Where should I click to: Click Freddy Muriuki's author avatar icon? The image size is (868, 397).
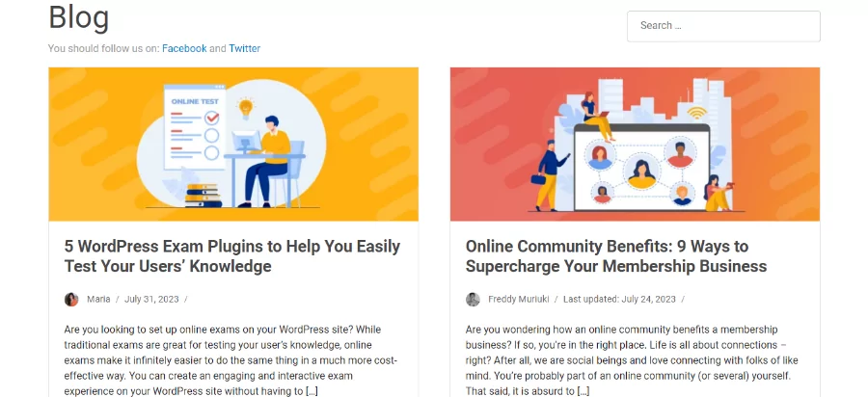coord(473,299)
